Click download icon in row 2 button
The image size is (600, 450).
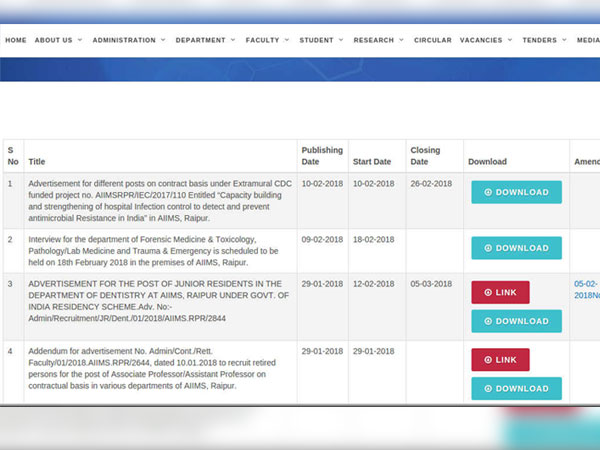488,248
